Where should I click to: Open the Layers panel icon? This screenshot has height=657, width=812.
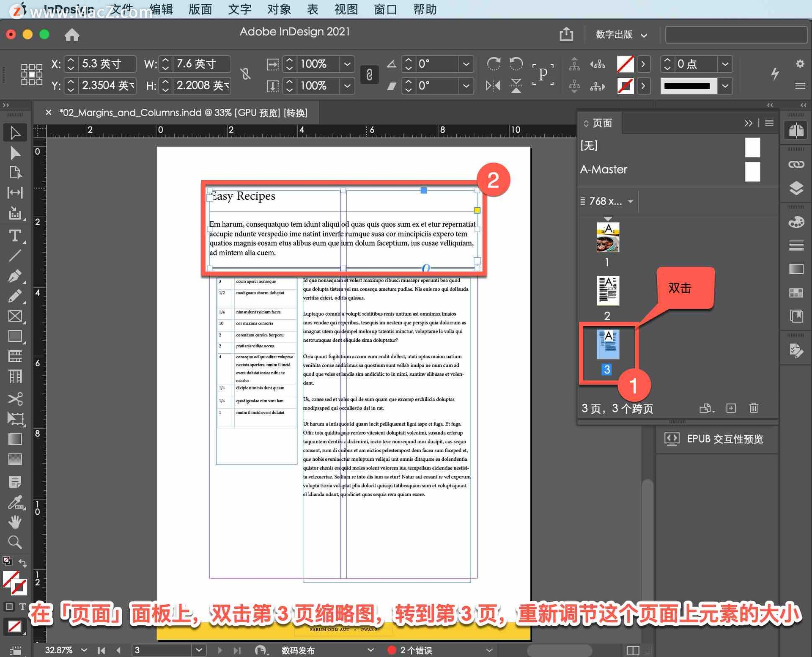[796, 188]
